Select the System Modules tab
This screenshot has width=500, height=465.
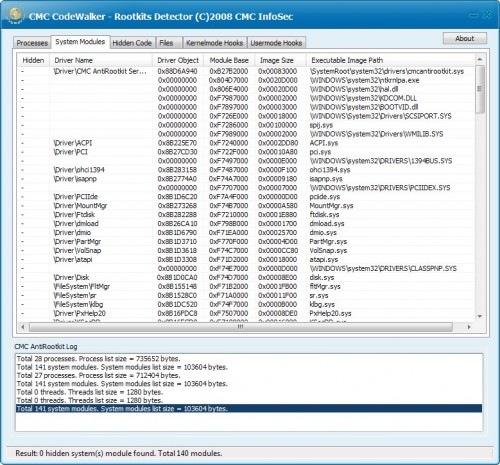point(80,42)
